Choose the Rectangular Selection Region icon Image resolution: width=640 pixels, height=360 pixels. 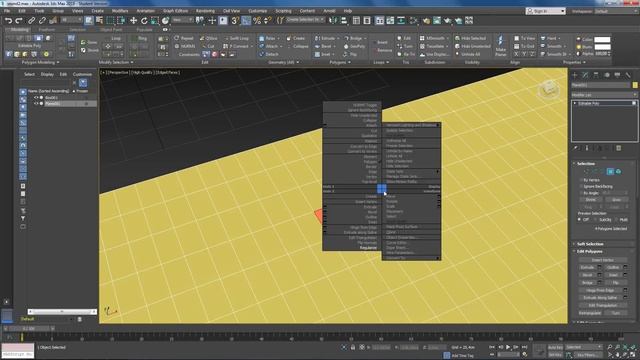click(x=110, y=20)
